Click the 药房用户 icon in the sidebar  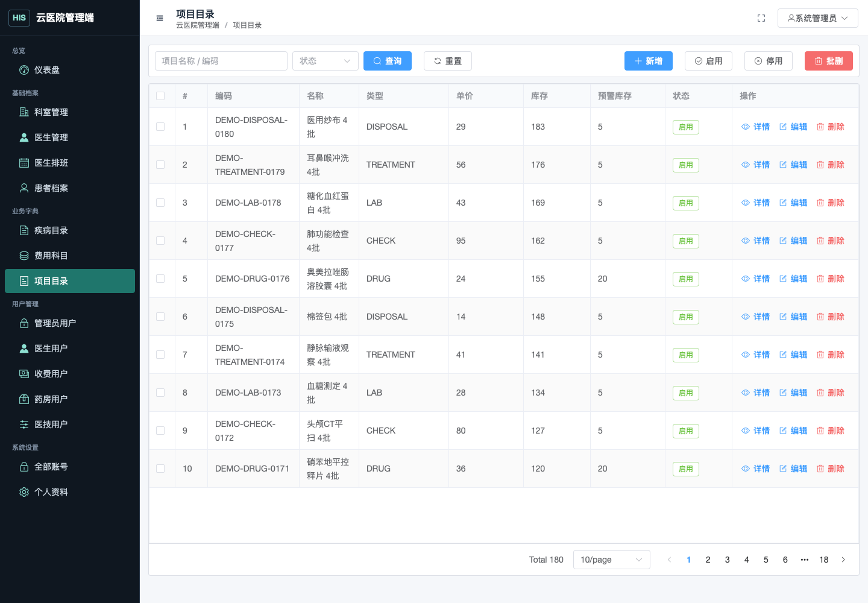pos(24,399)
